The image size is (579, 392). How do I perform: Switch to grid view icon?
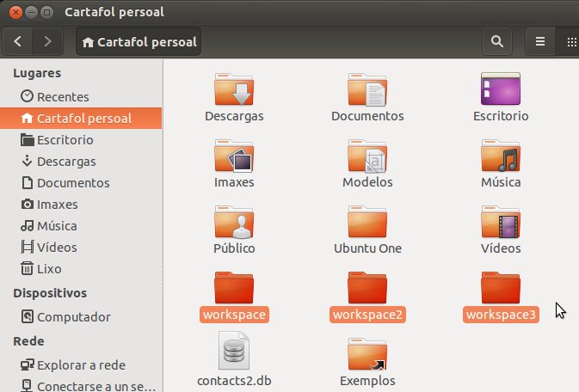coord(571,42)
